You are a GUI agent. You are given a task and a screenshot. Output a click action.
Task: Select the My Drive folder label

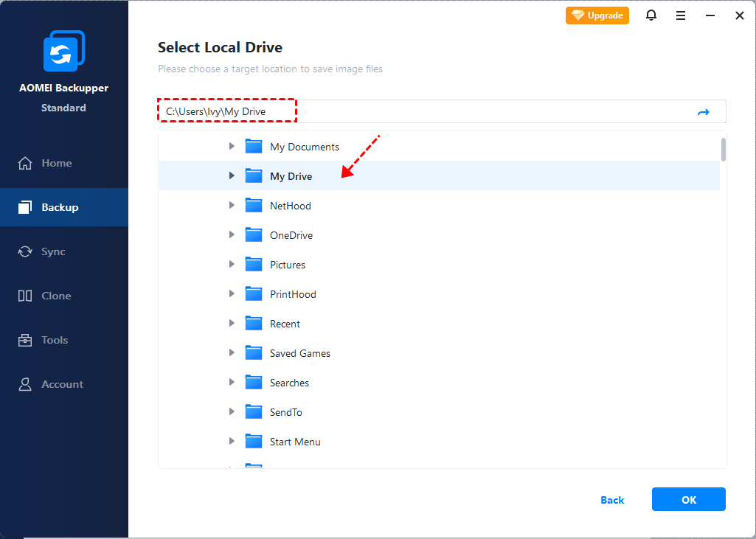coord(291,176)
